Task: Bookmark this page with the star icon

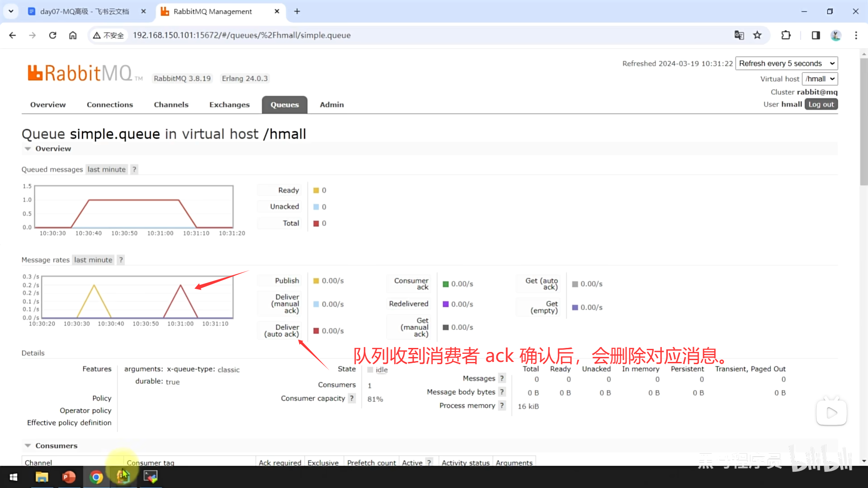Action: (x=757, y=35)
